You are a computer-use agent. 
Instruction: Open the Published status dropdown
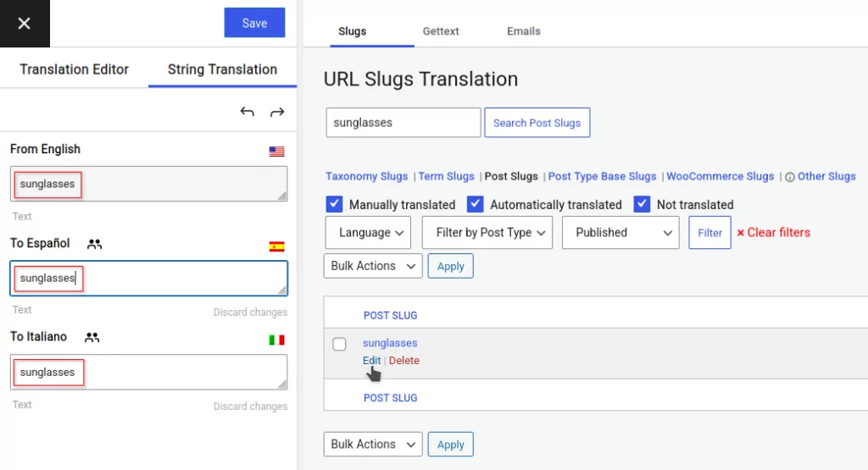[x=620, y=233]
